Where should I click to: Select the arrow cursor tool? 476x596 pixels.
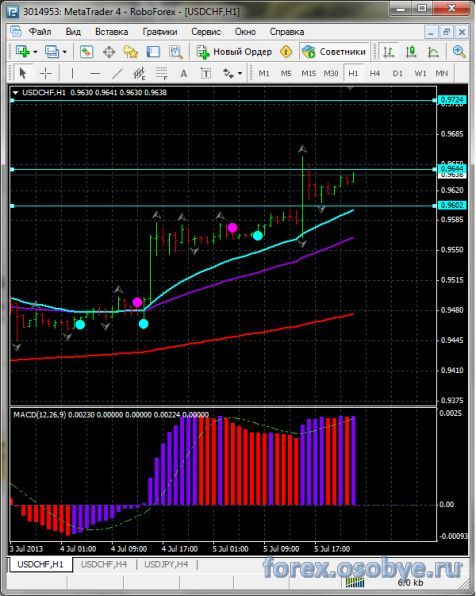[23, 73]
